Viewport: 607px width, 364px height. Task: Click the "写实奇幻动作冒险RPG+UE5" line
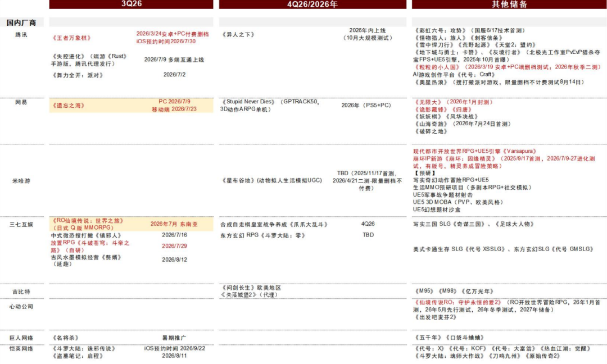(x=451, y=180)
